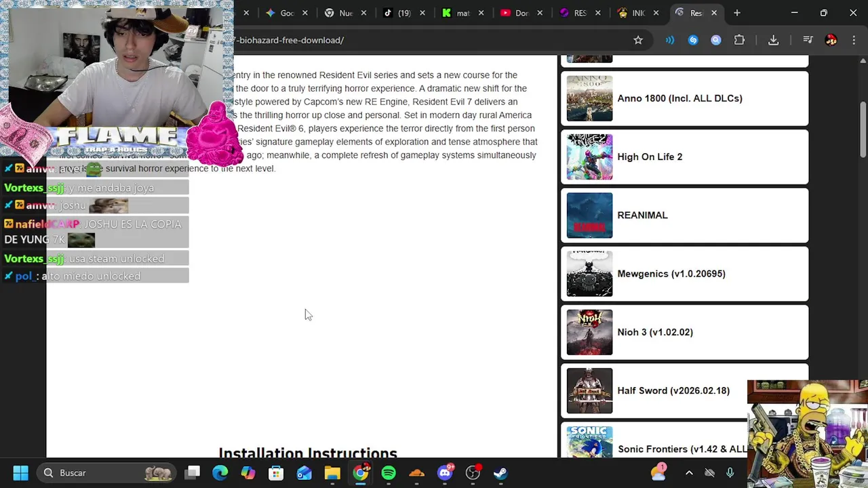Open the REANIMAL game link
This screenshot has height=488, width=868.
[x=642, y=215]
